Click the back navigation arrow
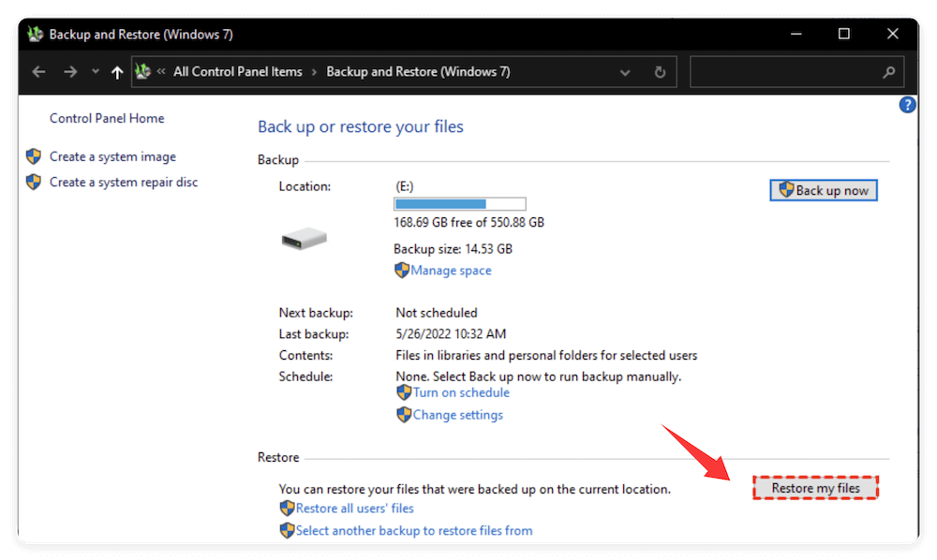The width and height of the screenshot is (937, 560). (37, 71)
